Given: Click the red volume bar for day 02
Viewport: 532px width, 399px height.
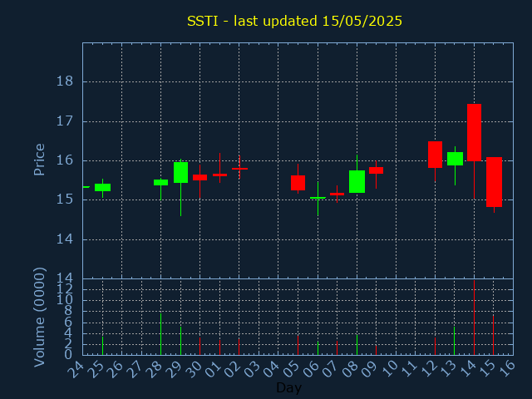Looking at the screenshot, I should click(239, 347).
